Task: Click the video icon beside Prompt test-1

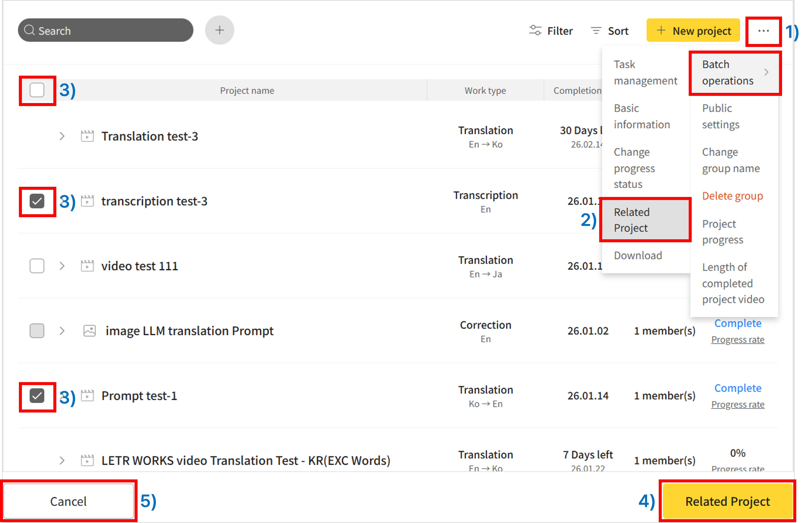Action: pyautogui.click(x=87, y=396)
